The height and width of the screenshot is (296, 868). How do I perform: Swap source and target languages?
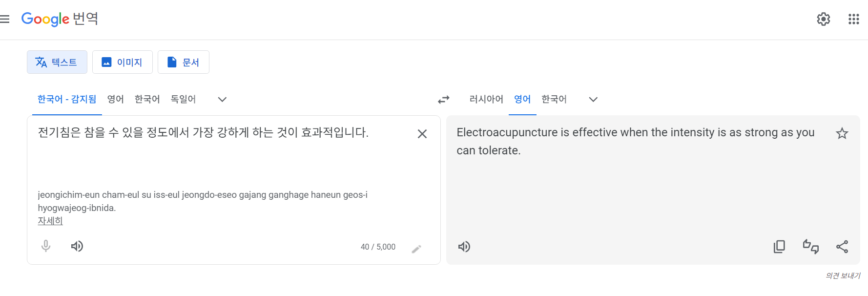[x=443, y=100]
